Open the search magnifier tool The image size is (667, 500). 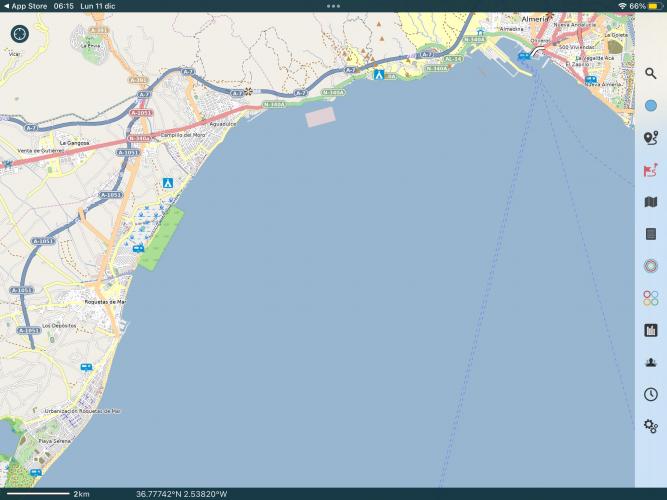pyautogui.click(x=650, y=73)
